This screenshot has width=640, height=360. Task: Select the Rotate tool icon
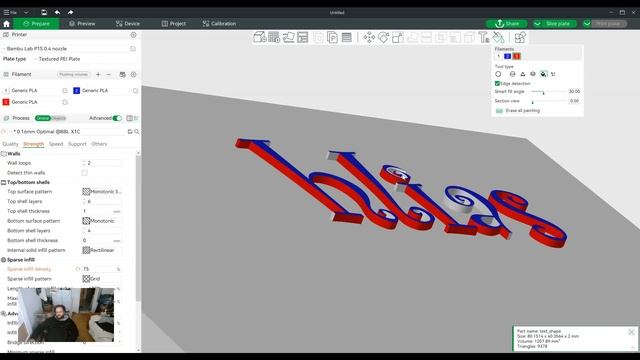tap(383, 37)
